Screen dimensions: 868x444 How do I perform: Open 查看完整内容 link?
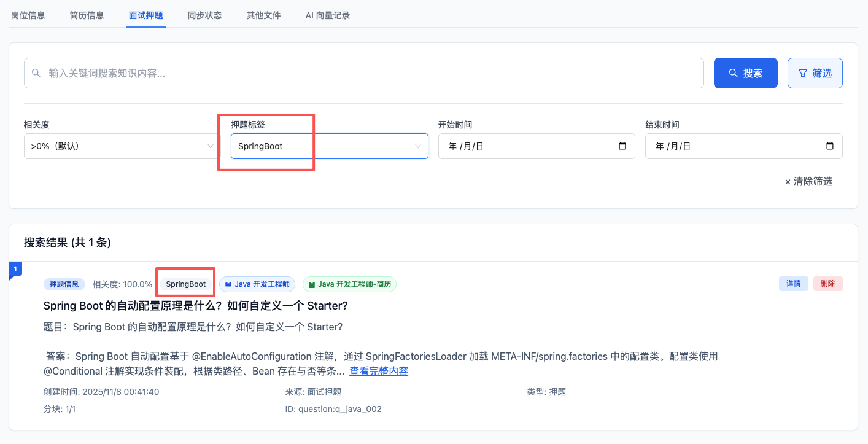tap(379, 371)
